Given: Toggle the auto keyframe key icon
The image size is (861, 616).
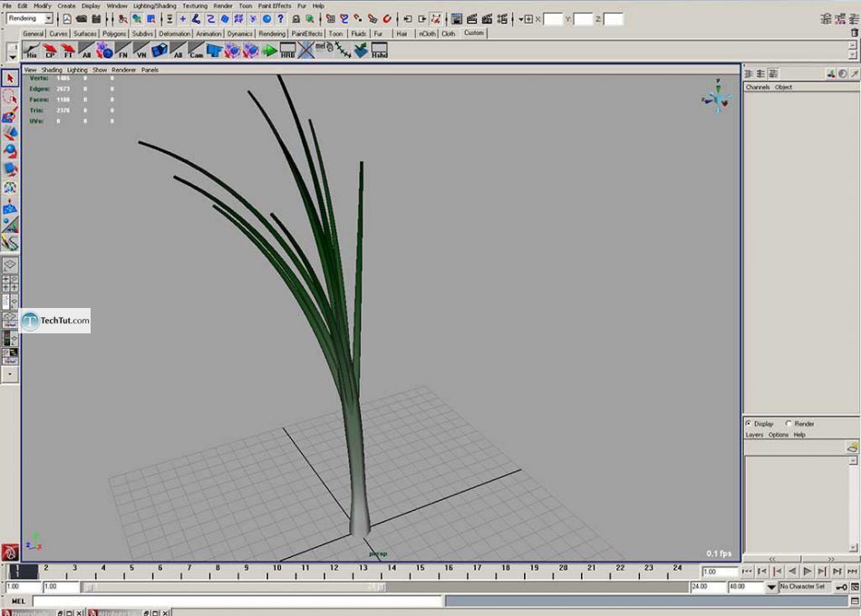Looking at the screenshot, I should tap(842, 587).
